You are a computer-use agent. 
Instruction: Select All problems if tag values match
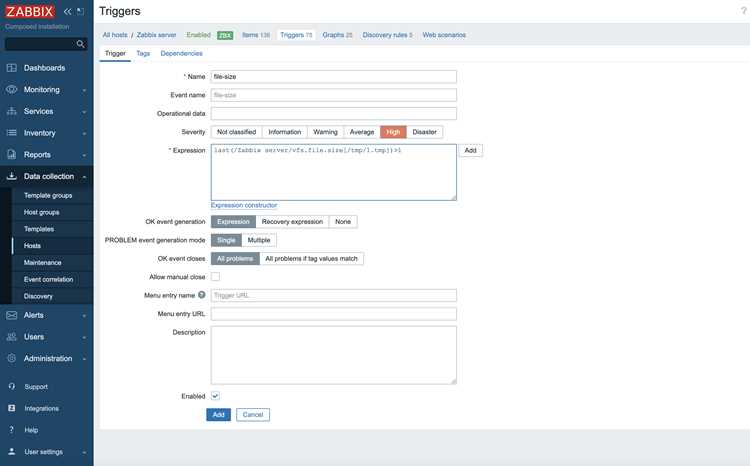point(311,258)
